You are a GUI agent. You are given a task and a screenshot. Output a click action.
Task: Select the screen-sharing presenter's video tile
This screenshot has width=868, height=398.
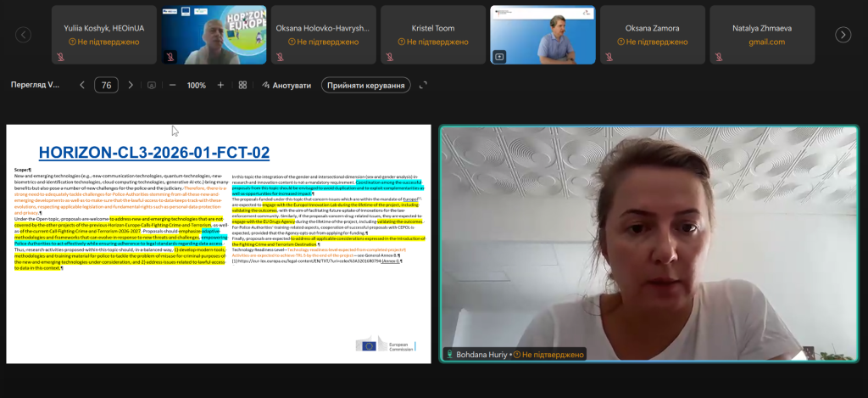(x=542, y=35)
